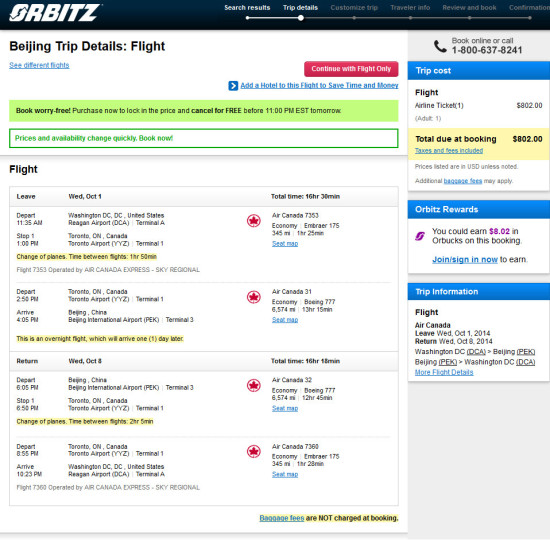Click Air Canada logo for flight 31
Viewport: 550px width, 540px height.
(x=254, y=297)
